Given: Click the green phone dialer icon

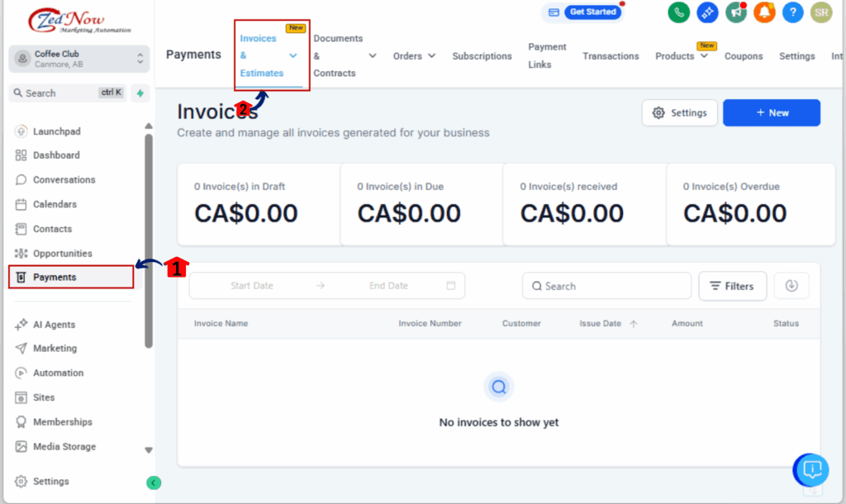Looking at the screenshot, I should [x=678, y=12].
